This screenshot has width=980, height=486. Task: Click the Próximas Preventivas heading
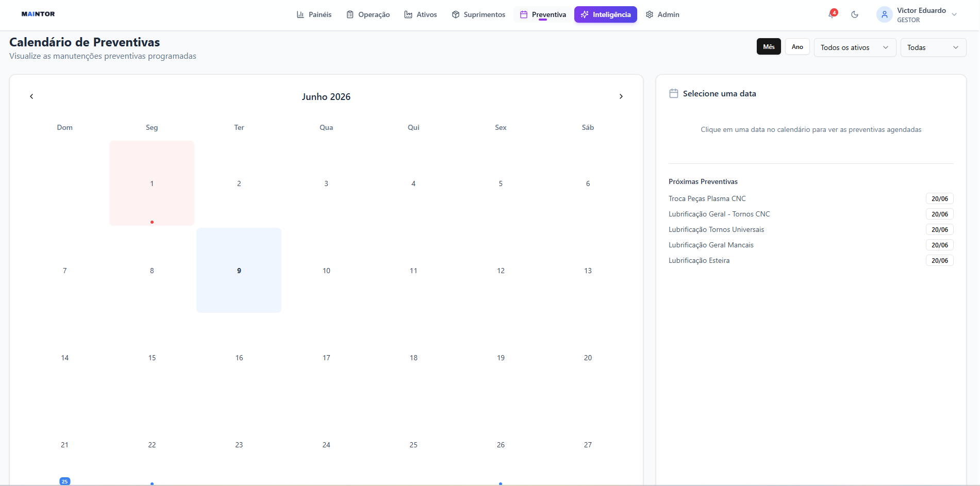(x=703, y=181)
